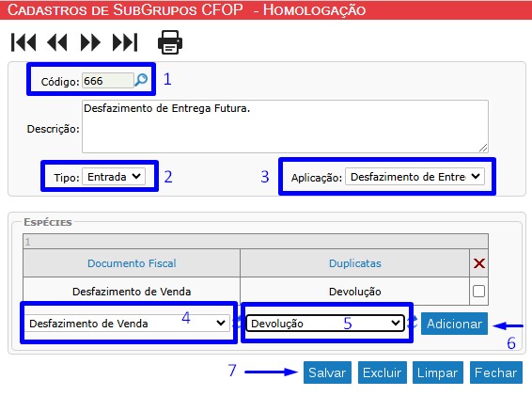This screenshot has width=532, height=396.
Task: Save with the Salvar button
Action: click(327, 372)
